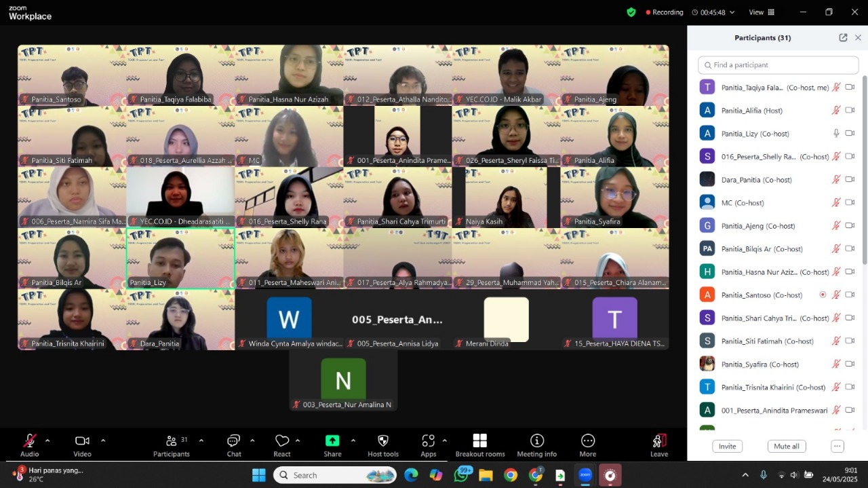Expand video options arrow next to Video
Screen dimensions: 868x488
[x=103, y=440]
